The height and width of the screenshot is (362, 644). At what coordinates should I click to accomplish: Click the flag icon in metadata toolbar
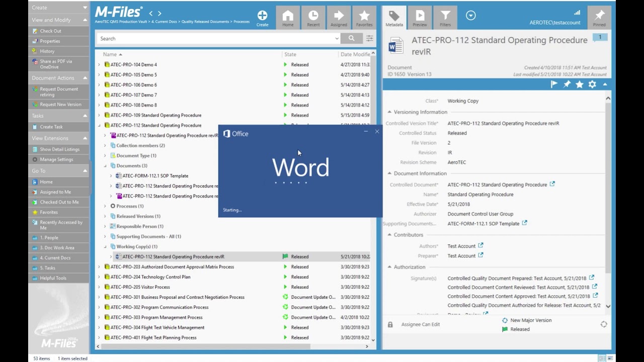pos(554,84)
